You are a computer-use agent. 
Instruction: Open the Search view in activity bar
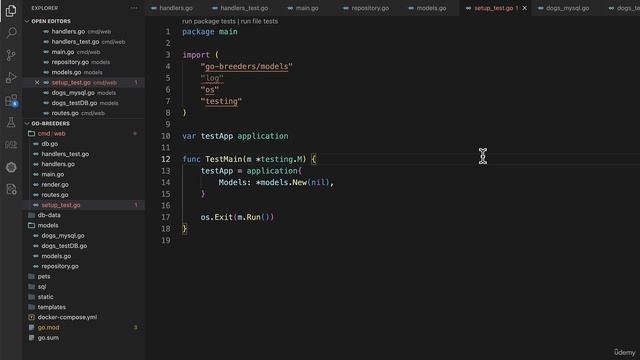11,33
